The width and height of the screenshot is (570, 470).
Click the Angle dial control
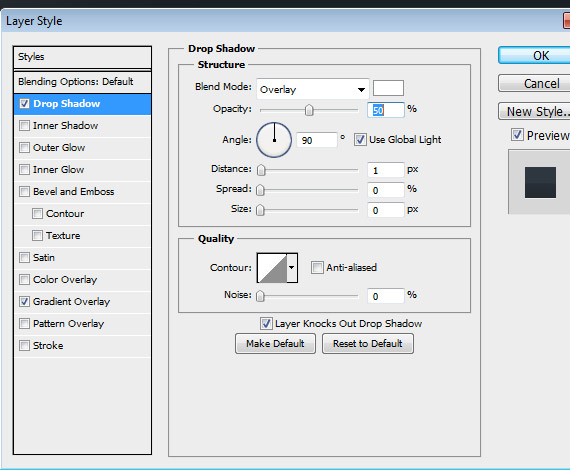tap(274, 140)
